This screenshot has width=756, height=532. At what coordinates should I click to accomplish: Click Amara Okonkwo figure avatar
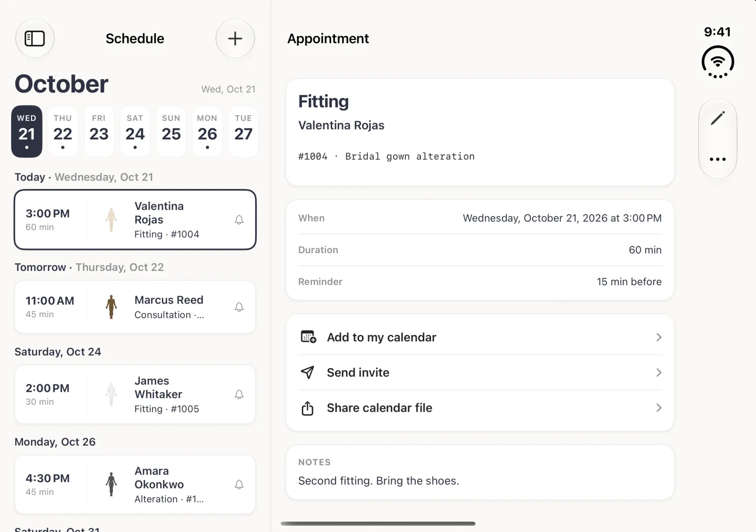[111, 484]
